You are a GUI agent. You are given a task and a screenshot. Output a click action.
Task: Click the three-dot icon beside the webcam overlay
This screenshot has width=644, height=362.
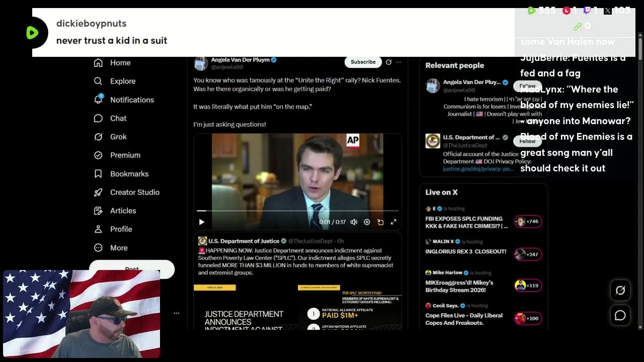click(177, 313)
